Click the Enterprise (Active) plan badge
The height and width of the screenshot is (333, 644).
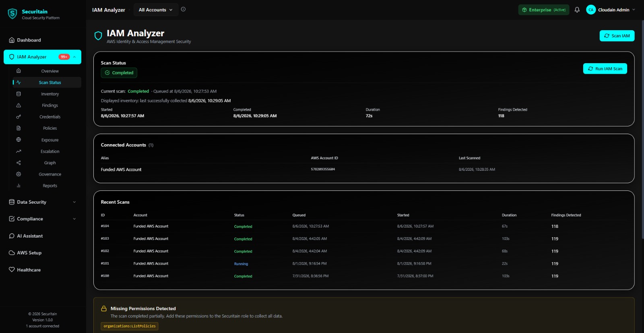pyautogui.click(x=544, y=10)
